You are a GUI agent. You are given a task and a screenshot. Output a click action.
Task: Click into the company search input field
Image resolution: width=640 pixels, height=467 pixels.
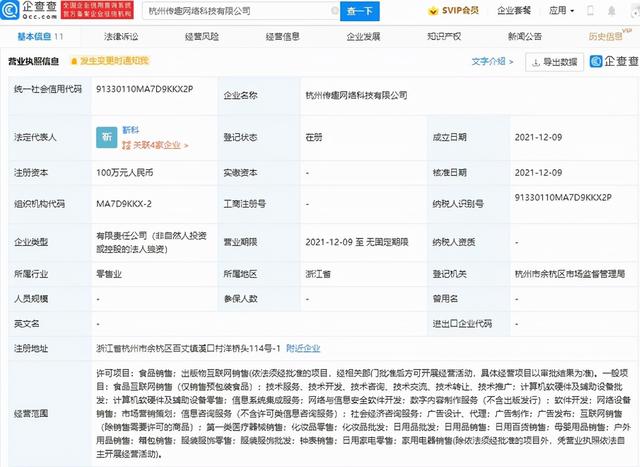(241, 11)
